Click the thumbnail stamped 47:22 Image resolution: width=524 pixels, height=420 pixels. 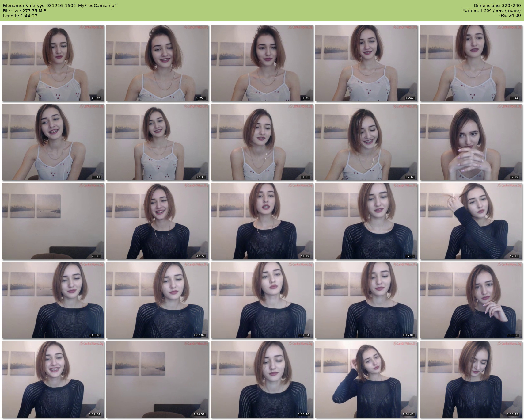(157, 221)
